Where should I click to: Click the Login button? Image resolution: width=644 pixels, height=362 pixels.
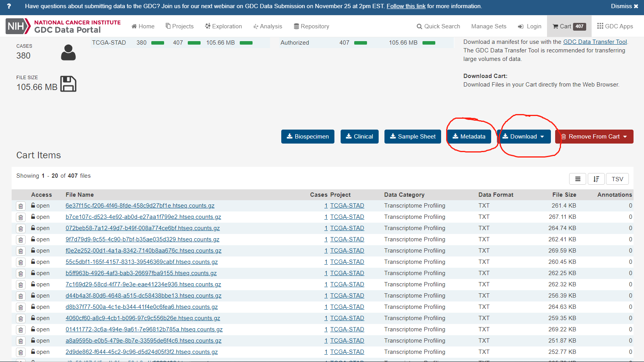tap(530, 26)
